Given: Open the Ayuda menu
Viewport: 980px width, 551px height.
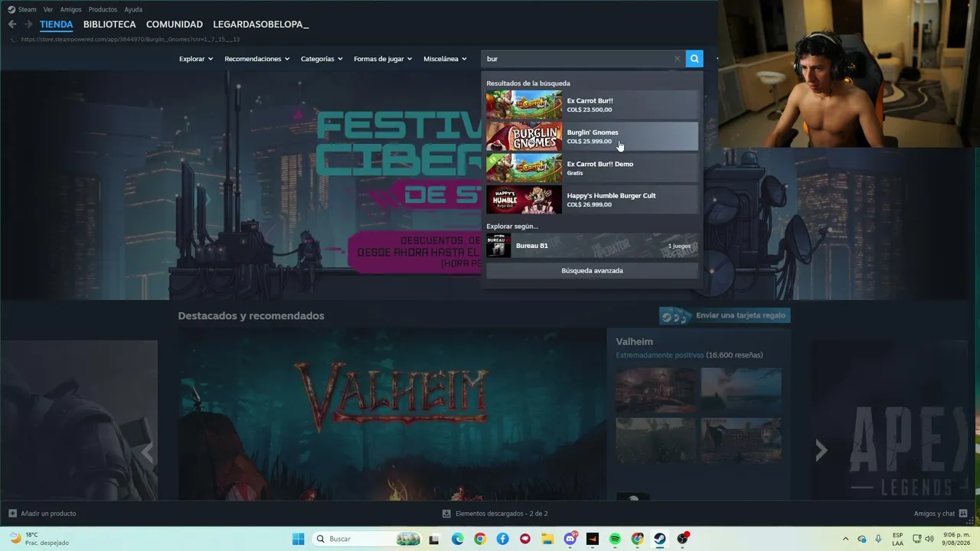Looking at the screenshot, I should 133,9.
